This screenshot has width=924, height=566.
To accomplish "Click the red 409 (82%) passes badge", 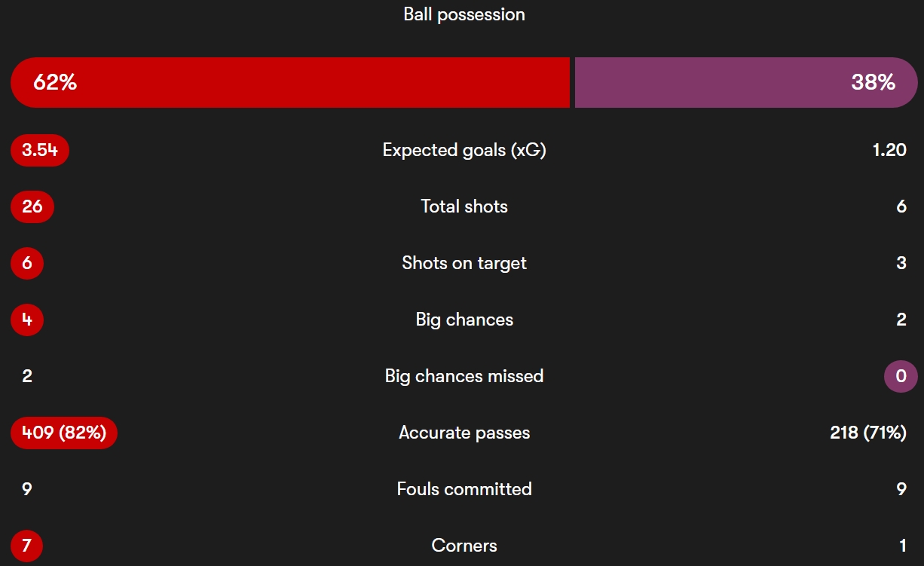I will point(64,433).
